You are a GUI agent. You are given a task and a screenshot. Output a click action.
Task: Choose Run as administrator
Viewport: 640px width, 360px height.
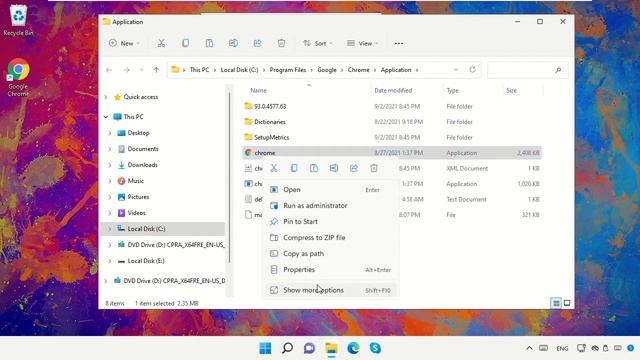331,205
